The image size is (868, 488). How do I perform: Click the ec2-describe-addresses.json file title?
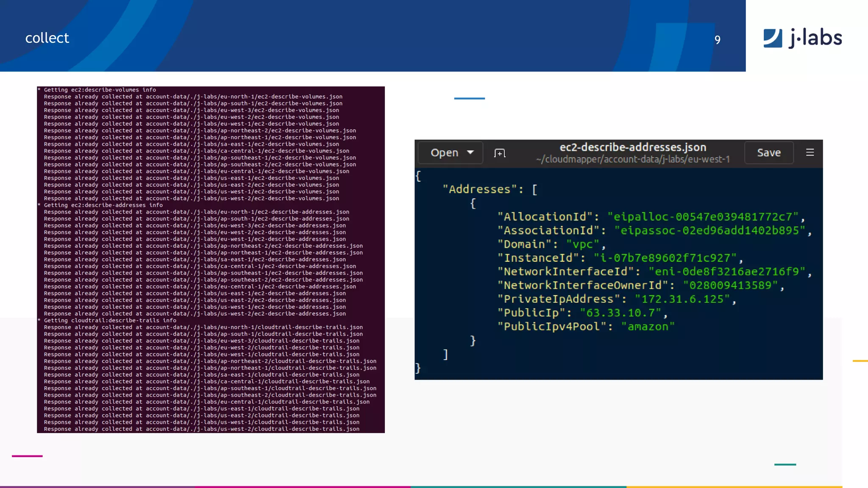pos(632,147)
